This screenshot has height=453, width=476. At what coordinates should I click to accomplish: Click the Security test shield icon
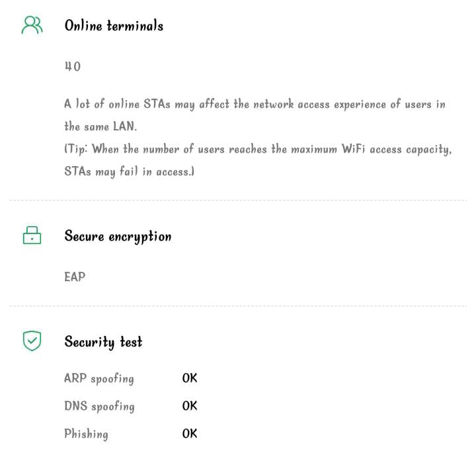point(32,341)
